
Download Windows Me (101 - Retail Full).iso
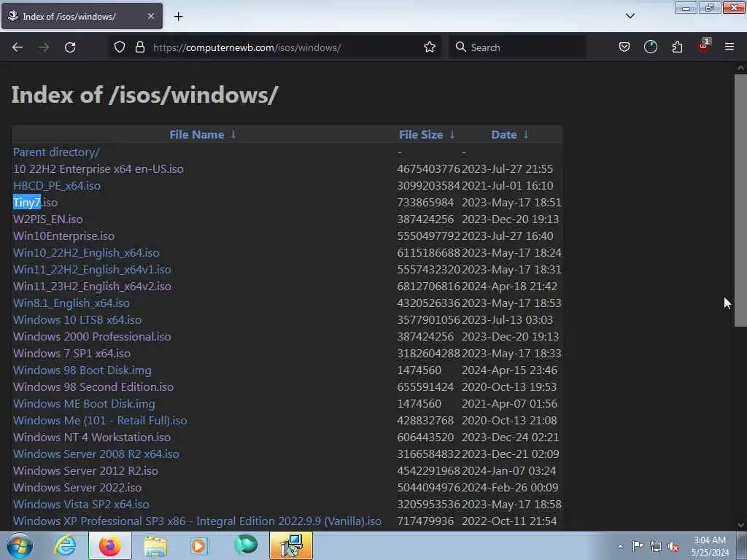[100, 421]
